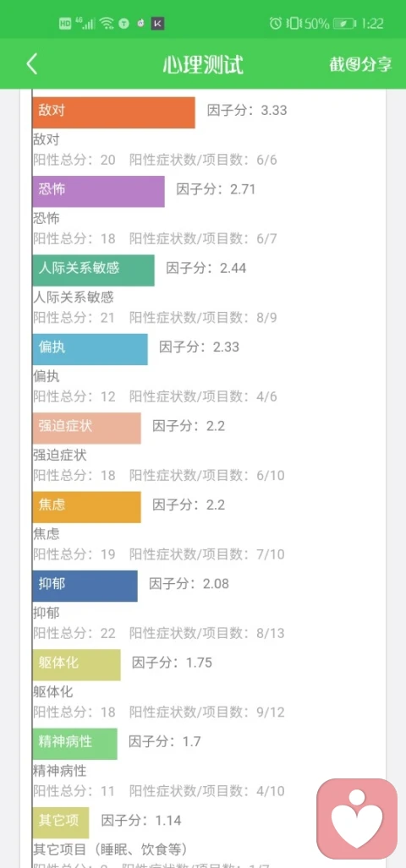The image size is (406, 868).
Task: Tap the 心理测试 page title
Action: click(203, 65)
